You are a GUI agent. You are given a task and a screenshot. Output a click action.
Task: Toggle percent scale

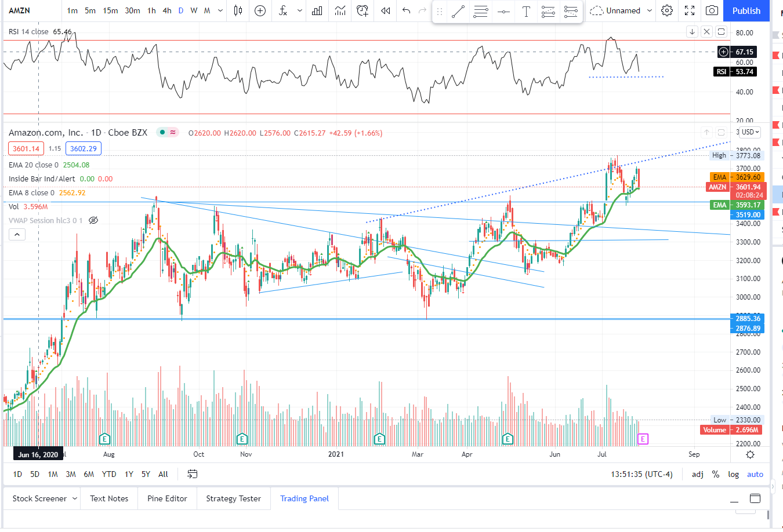pos(716,474)
